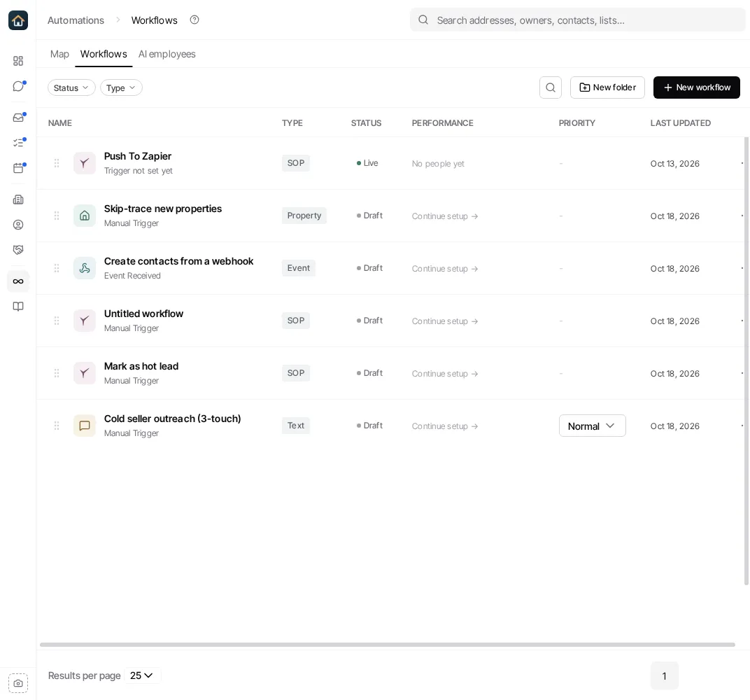Continue setup for Mark as hot lead

[x=445, y=374]
